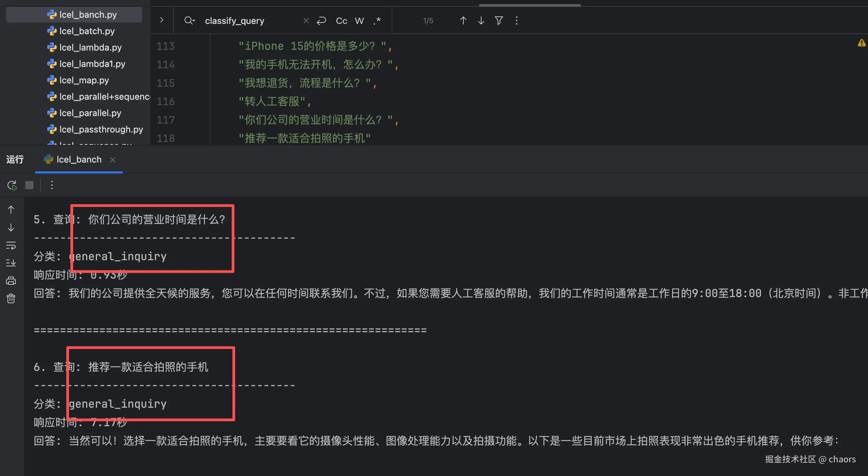This screenshot has height=476, width=868.
Task: Select the lcel_banch run tab
Action: coord(79,159)
